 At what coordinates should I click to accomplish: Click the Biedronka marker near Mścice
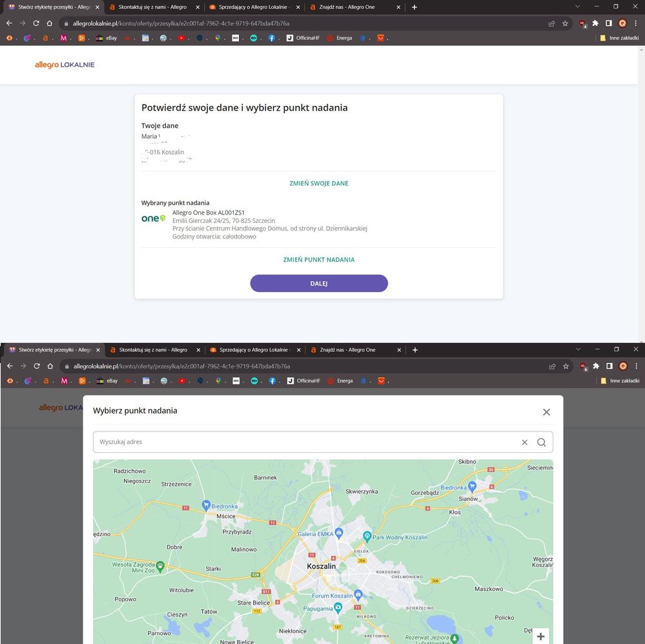click(x=206, y=505)
